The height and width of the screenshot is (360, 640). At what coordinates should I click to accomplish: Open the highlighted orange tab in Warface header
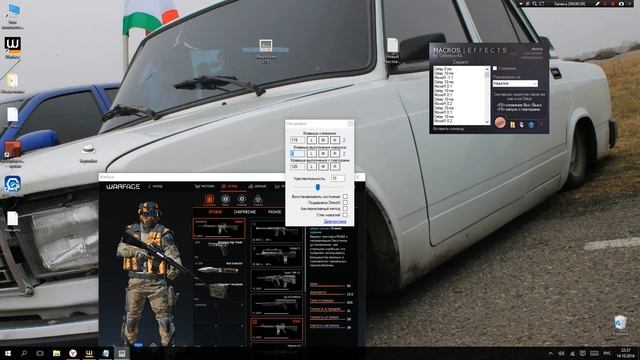229,187
